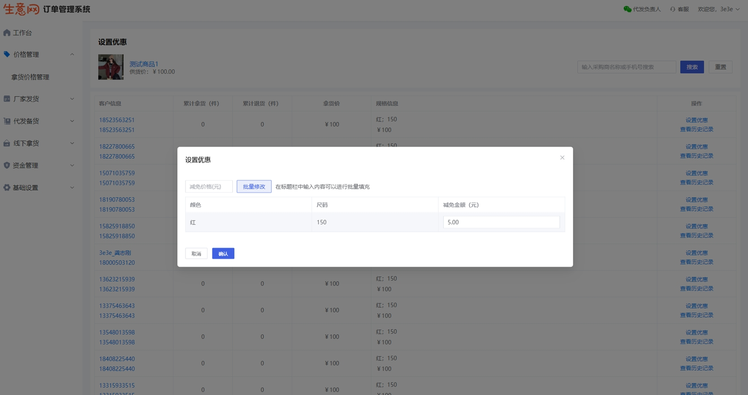Click the 价格管理 tag icon
Image resolution: width=748 pixels, height=395 pixels.
(7, 54)
